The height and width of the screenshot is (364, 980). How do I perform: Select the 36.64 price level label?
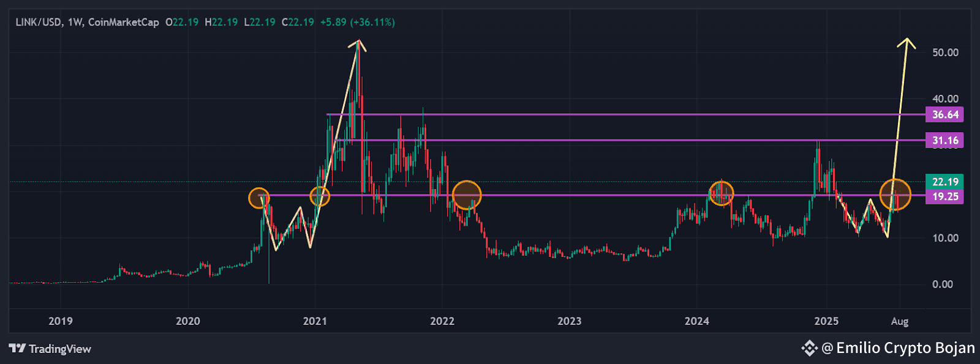(x=944, y=114)
